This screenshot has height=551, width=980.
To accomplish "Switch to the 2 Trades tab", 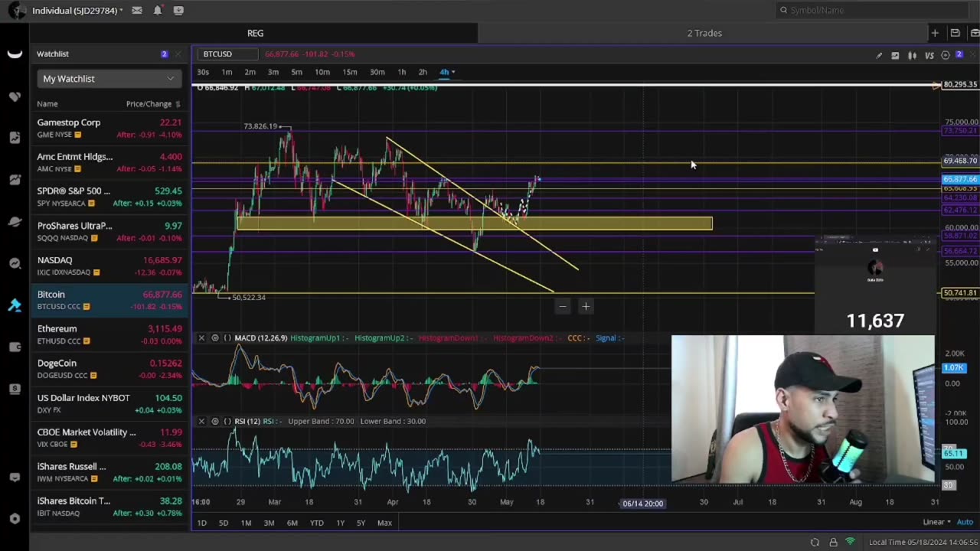I will click(704, 33).
